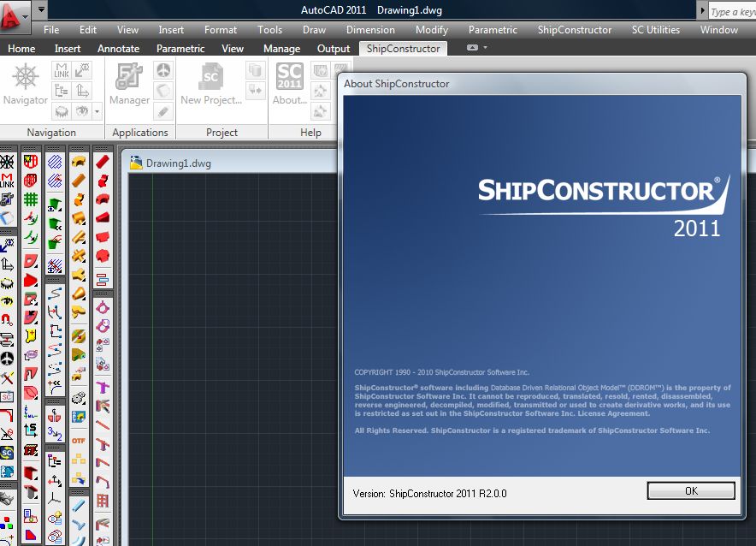Switch to the Output ribbon tab
Image resolution: width=756 pixels, height=546 pixels.
tap(334, 48)
